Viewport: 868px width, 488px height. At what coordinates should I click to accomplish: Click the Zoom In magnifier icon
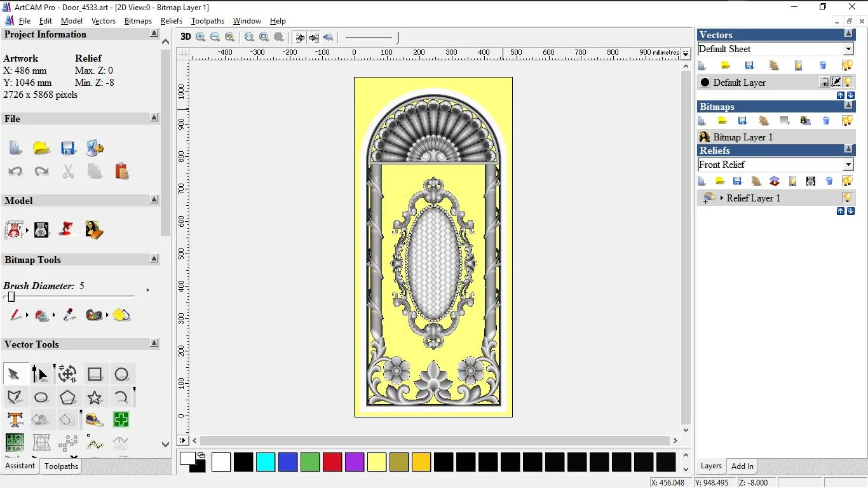(x=201, y=37)
